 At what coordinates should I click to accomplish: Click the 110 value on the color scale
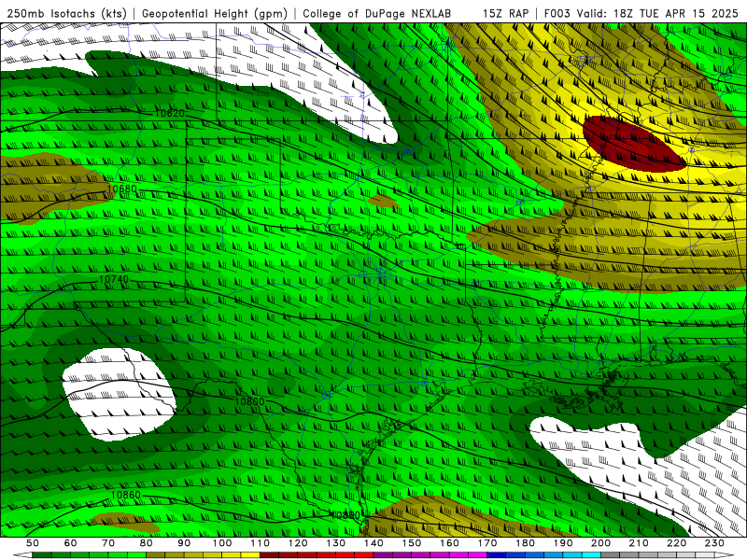261,543
